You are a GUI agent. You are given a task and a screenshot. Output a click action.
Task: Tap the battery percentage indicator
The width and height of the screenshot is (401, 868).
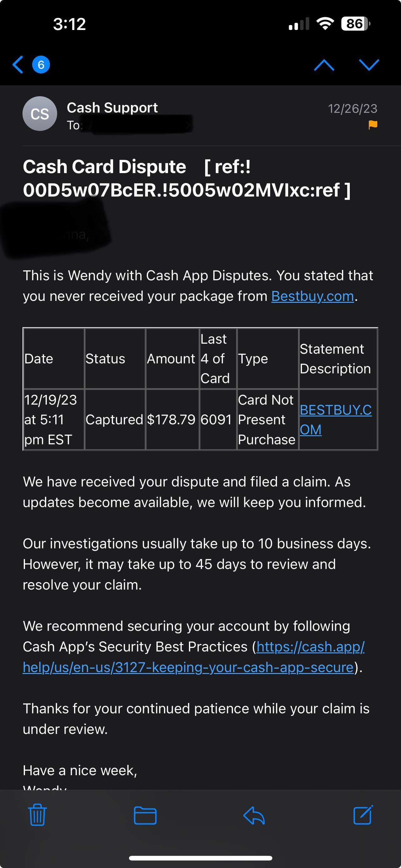pos(352,23)
